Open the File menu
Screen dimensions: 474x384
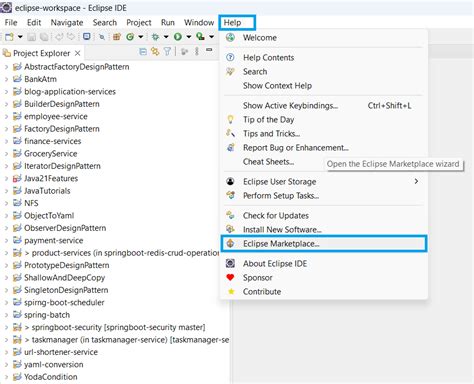(11, 23)
